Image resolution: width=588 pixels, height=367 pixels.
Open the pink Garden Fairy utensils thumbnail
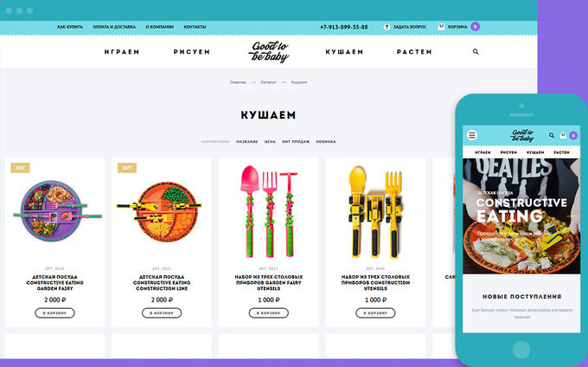(x=269, y=212)
